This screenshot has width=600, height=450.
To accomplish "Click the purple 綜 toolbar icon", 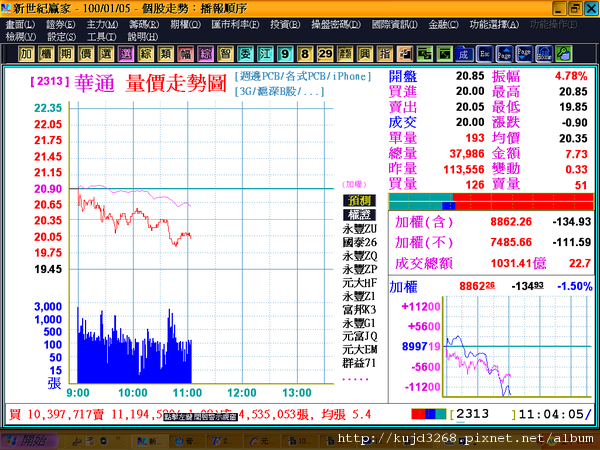I will pos(205,54).
